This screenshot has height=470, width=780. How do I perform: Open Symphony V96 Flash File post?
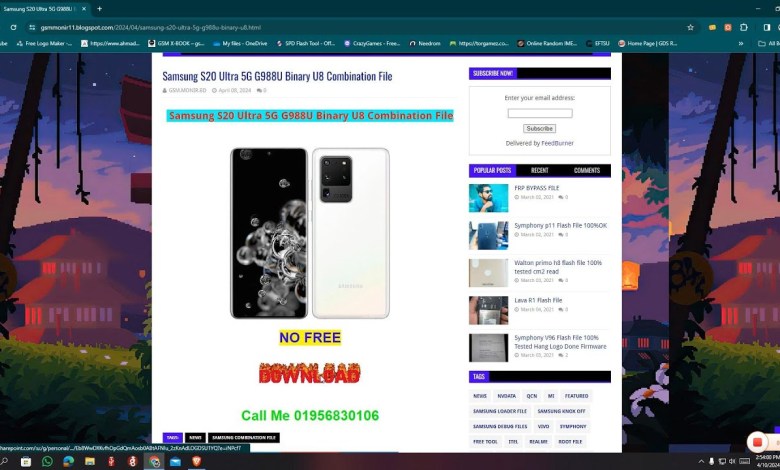click(560, 342)
